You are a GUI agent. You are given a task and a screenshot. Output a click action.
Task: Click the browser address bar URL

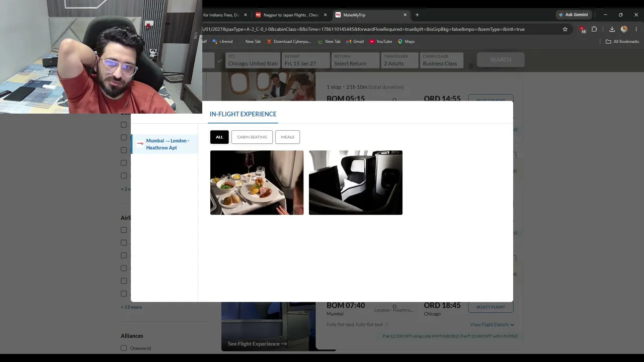[x=363, y=29]
